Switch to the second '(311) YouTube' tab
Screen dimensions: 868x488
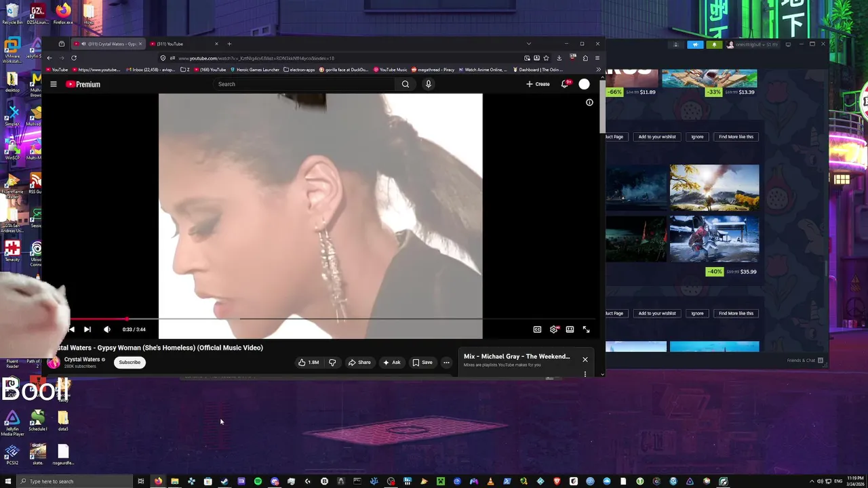pos(183,44)
